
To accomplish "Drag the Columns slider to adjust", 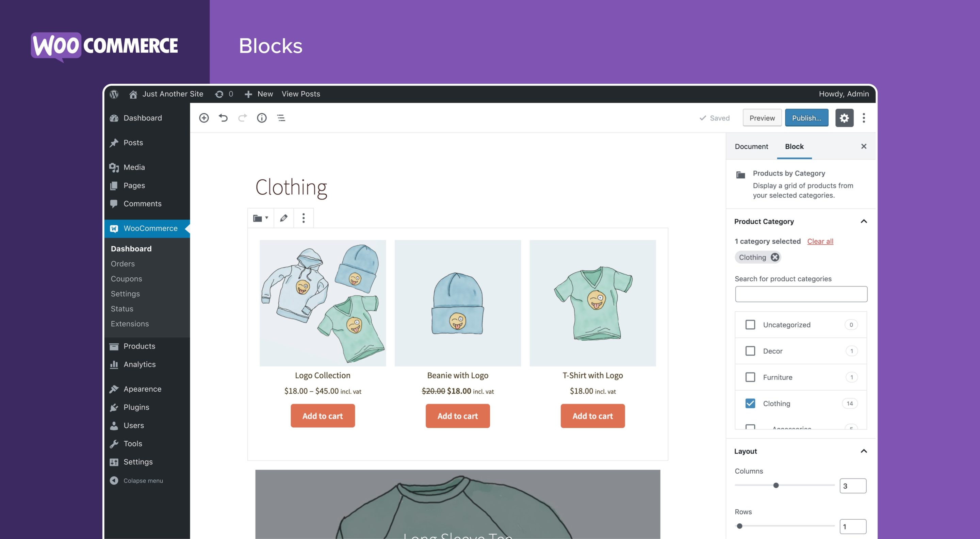I will coord(775,485).
